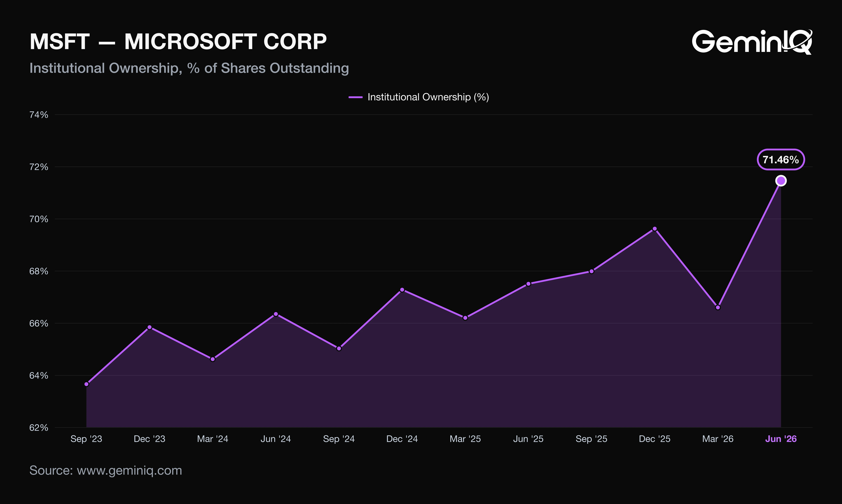The height and width of the screenshot is (504, 842).
Task: Select the highlighted Jun '26 data point
Action: click(x=781, y=181)
